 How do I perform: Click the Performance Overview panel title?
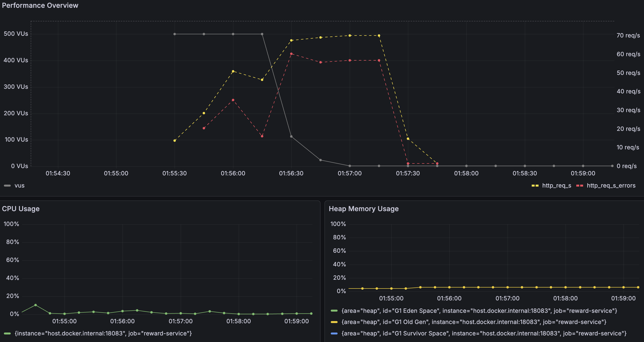coord(40,5)
